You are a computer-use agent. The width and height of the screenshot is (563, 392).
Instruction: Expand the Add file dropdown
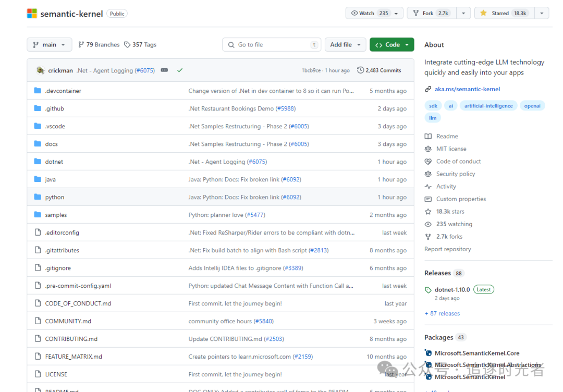pyautogui.click(x=345, y=44)
